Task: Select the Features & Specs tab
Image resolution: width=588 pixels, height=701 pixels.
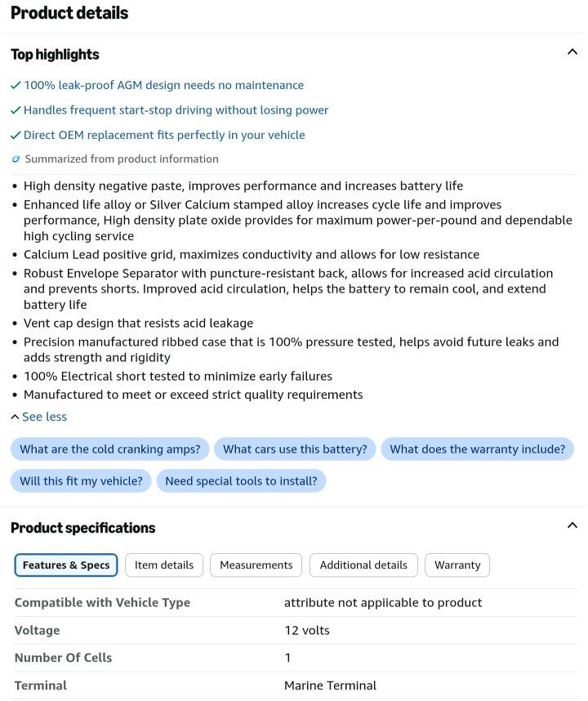Action: [x=66, y=565]
